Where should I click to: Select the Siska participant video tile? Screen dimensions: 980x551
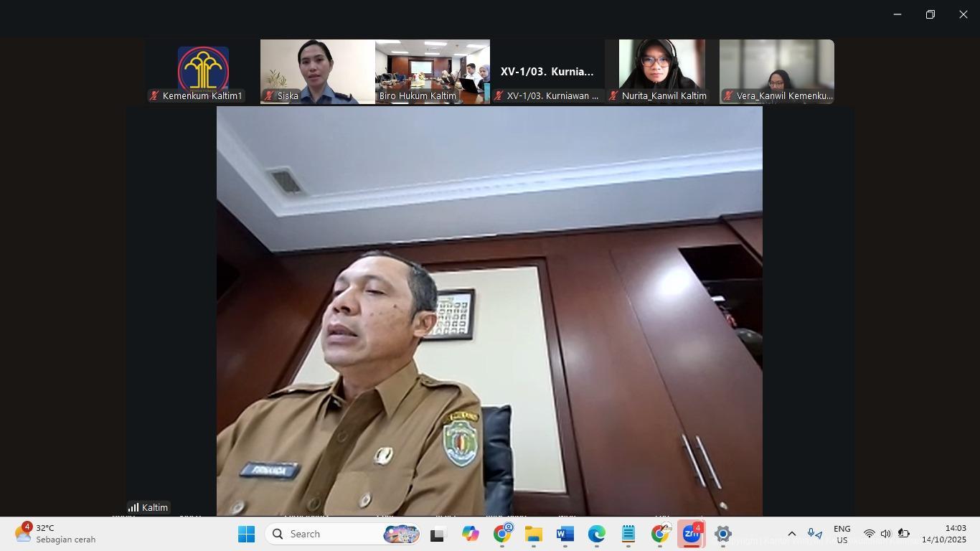click(x=317, y=71)
